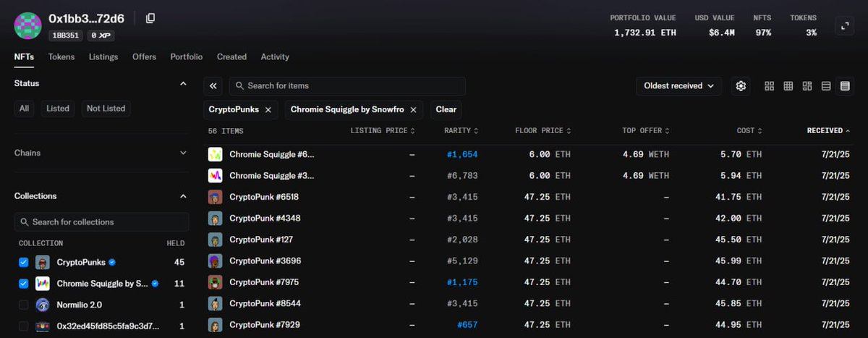868x338 pixels.
Task: Expand the Chains section
Action: pyautogui.click(x=183, y=153)
